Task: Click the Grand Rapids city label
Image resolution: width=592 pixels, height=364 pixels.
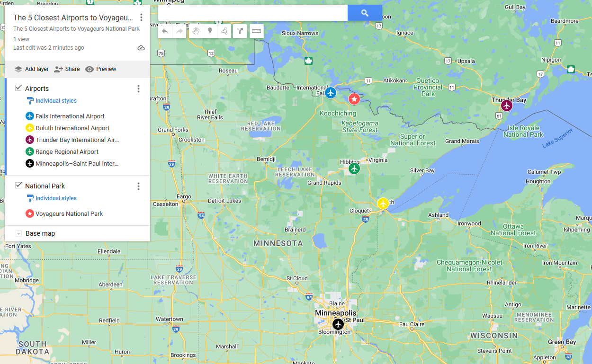Action: [324, 183]
